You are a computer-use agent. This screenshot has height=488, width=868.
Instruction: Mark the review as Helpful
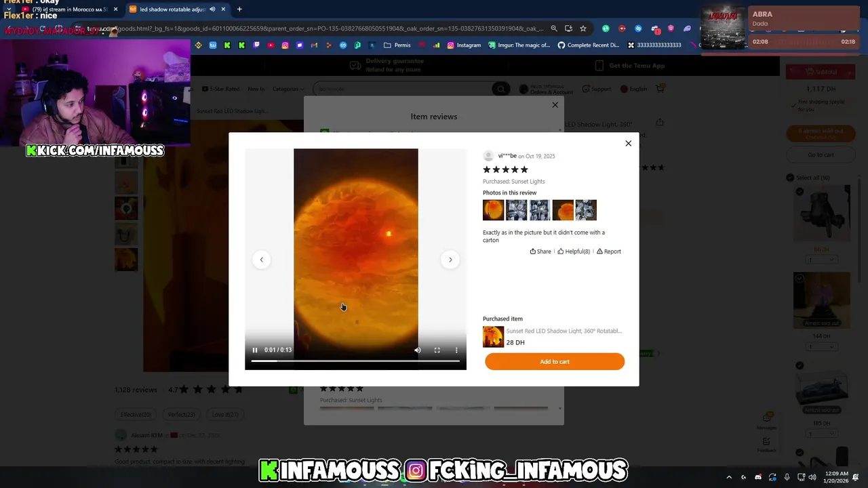point(574,251)
